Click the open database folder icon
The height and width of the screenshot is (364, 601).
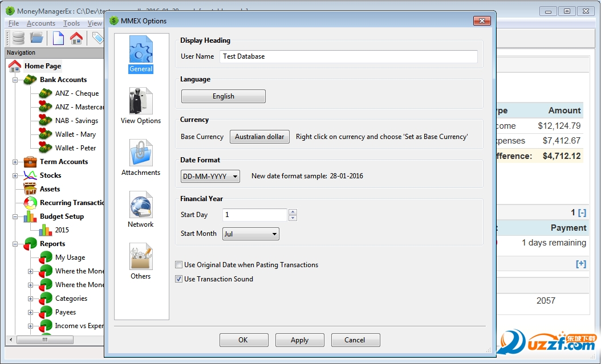37,38
